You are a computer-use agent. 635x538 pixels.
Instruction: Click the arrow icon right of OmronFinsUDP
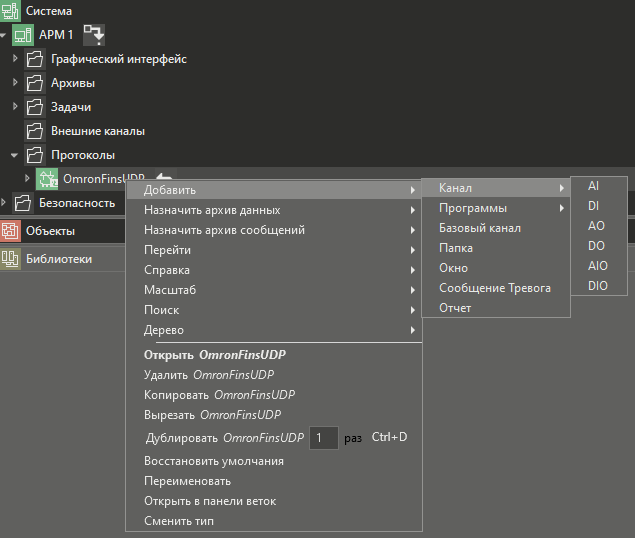tap(164, 176)
